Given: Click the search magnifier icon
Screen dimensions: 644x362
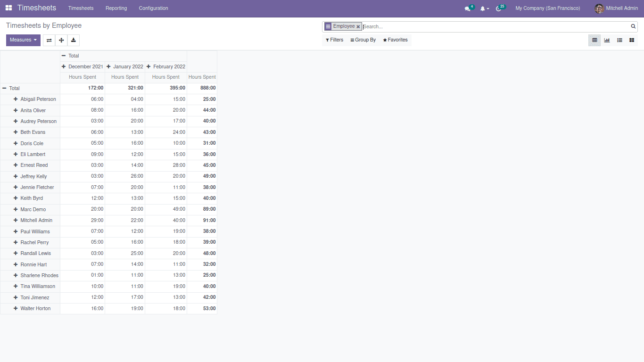Looking at the screenshot, I should (x=633, y=26).
